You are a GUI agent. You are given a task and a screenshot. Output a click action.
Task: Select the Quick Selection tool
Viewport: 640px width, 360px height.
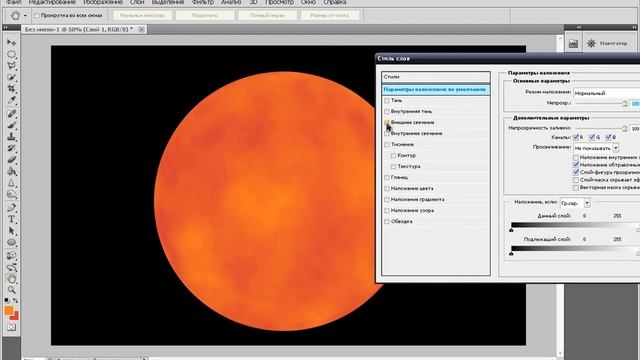click(11, 77)
